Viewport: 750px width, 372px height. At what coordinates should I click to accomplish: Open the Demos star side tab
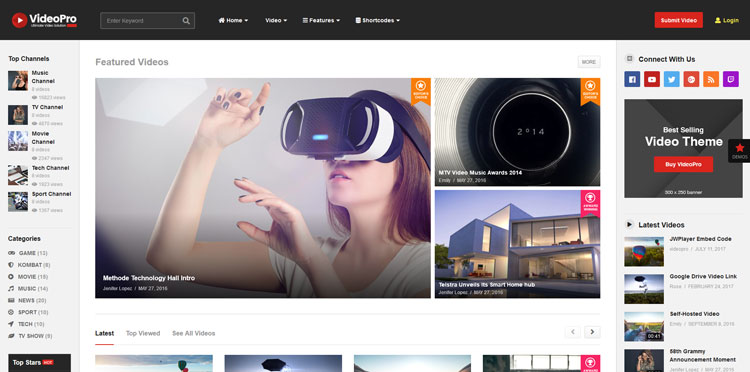(739, 151)
